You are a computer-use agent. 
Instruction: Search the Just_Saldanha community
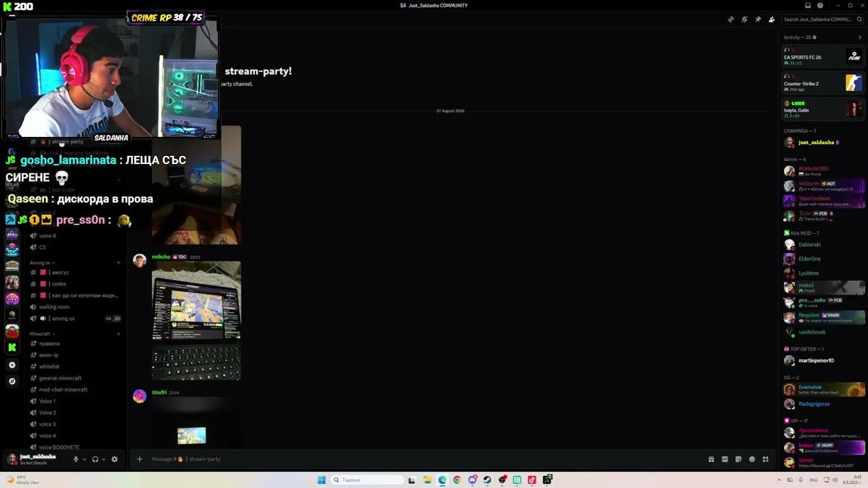coord(823,19)
